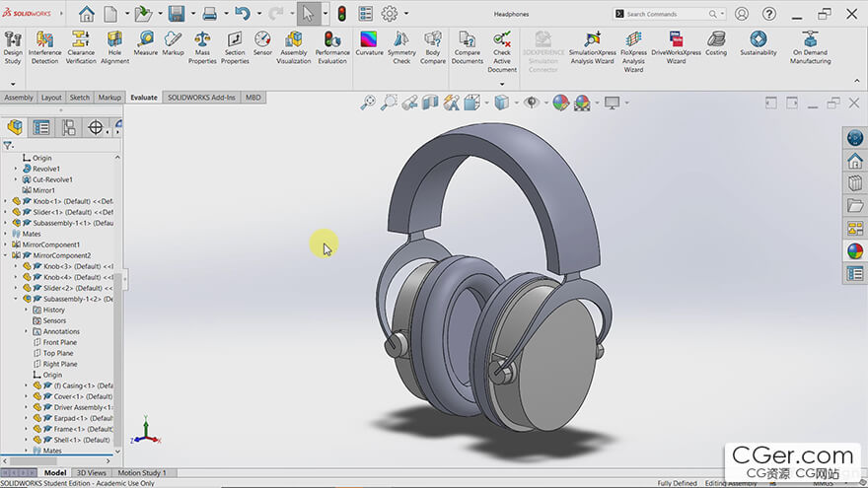The image size is (868, 488).
Task: Expand the Revolve1 feature
Action: [x=16, y=169]
